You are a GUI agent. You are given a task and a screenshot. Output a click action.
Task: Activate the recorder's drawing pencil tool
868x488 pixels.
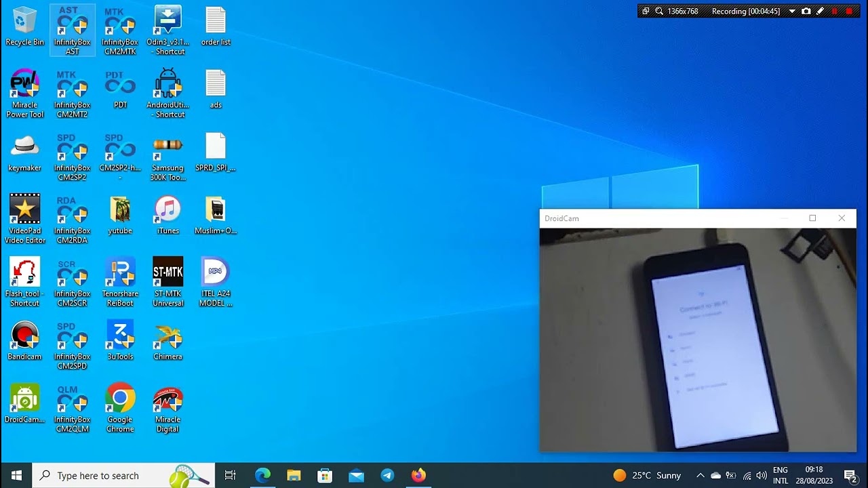pos(821,11)
